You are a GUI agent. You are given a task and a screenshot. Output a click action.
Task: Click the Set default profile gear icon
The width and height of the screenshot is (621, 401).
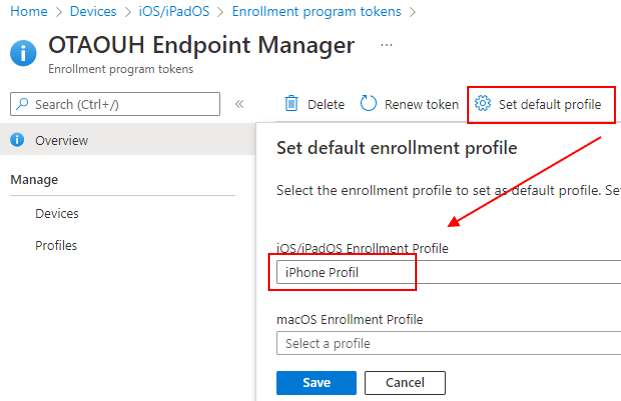(x=482, y=104)
